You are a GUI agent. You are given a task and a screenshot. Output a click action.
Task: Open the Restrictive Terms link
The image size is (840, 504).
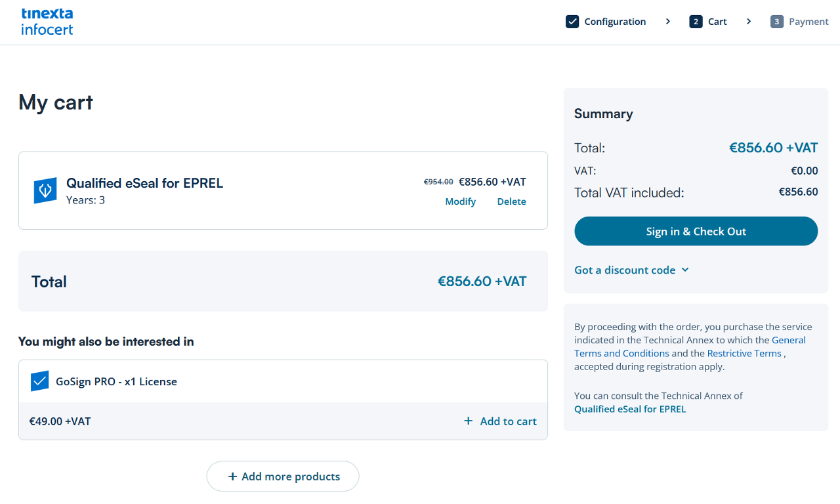[744, 353]
